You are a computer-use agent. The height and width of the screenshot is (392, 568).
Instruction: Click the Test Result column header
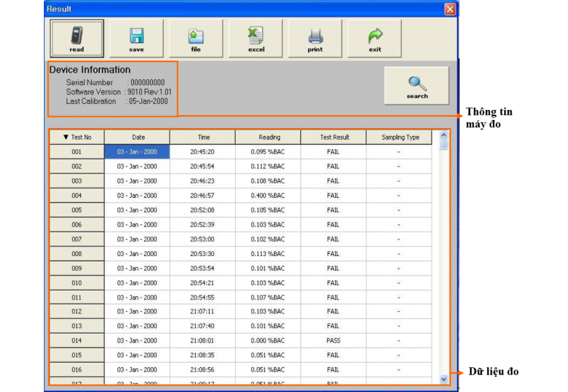(x=334, y=137)
